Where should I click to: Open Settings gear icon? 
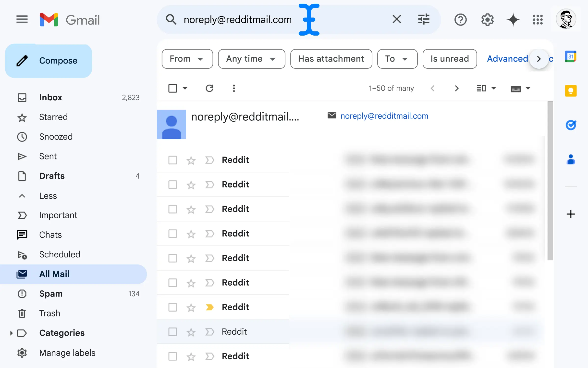point(487,20)
